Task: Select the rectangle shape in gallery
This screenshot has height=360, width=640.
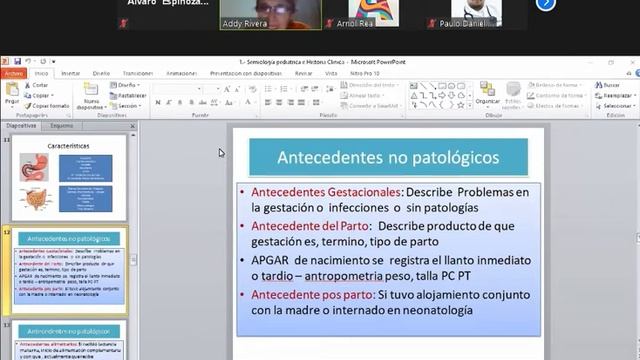Action: click(442, 86)
